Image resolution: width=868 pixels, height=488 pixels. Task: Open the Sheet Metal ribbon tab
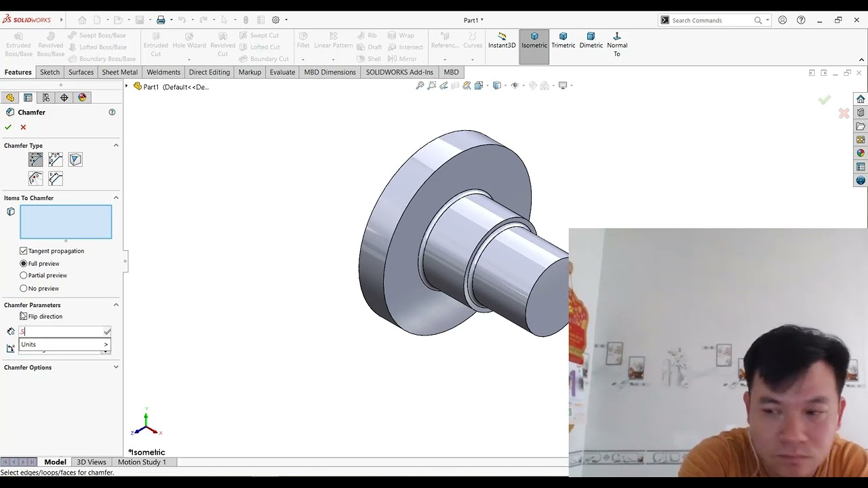(119, 73)
